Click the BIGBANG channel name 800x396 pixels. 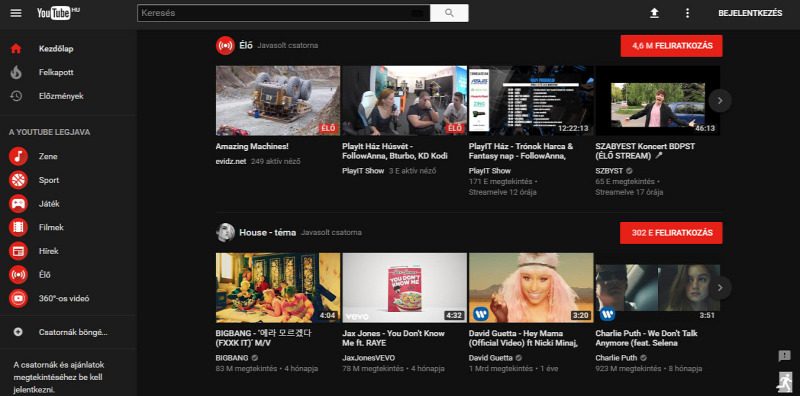(232, 358)
